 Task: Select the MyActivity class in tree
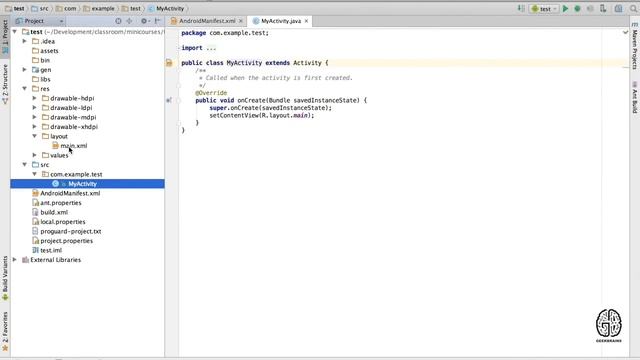pos(82,184)
